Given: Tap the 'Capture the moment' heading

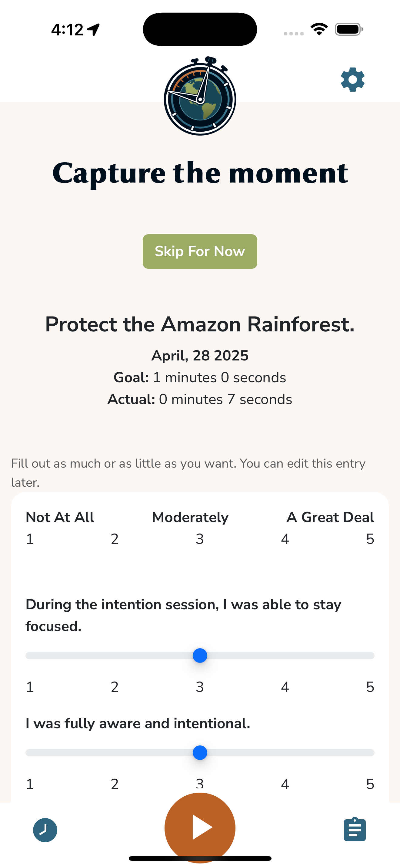Looking at the screenshot, I should tap(200, 173).
